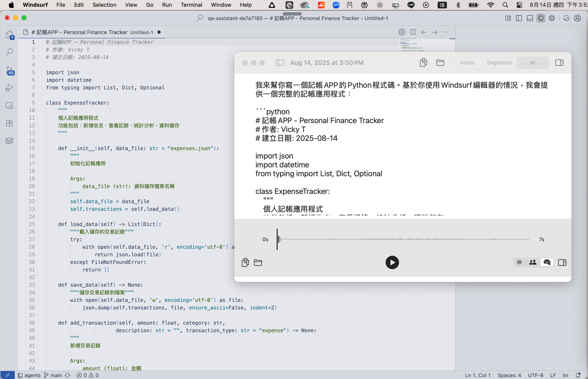
Task: Toggle sidebar in the recording window
Action: 280,63
